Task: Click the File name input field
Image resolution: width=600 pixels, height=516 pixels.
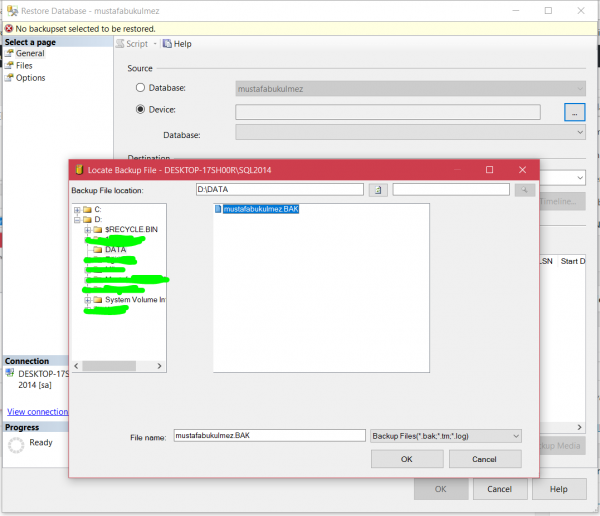Action: click(269, 436)
